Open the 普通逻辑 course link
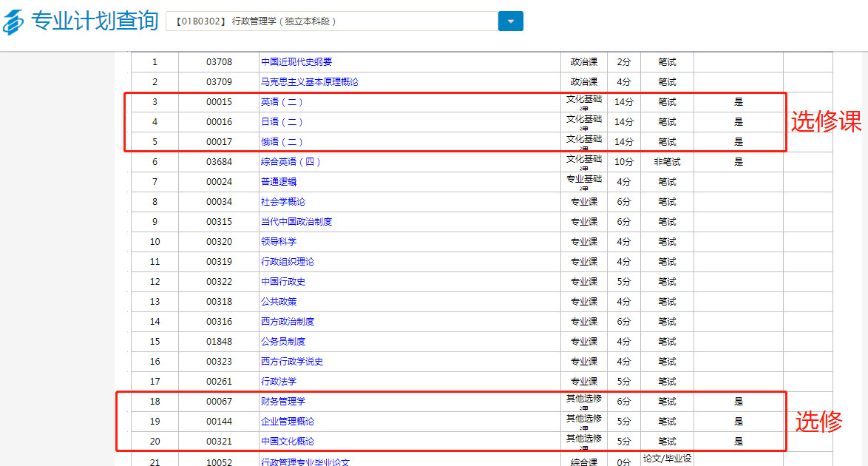868x466 pixels. (x=279, y=182)
